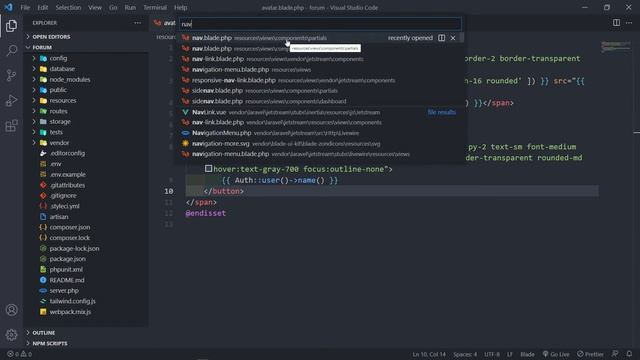Viewport: 640px width, 360px height.
Task: Open the View menu
Action: (x=95, y=7)
